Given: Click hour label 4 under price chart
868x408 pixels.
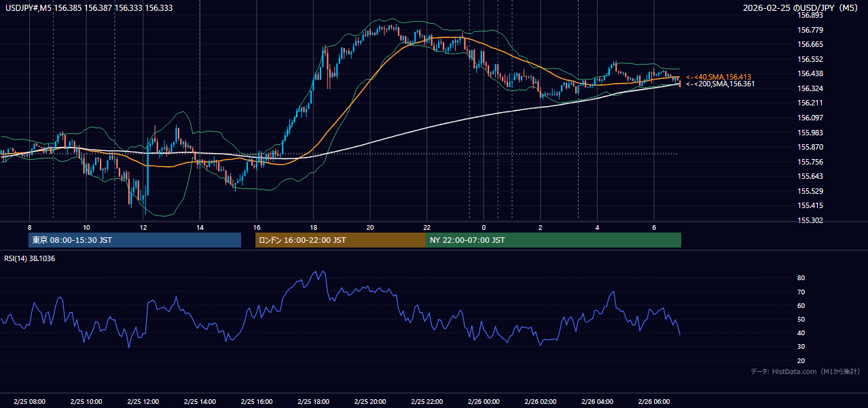Looking at the screenshot, I should tap(598, 227).
